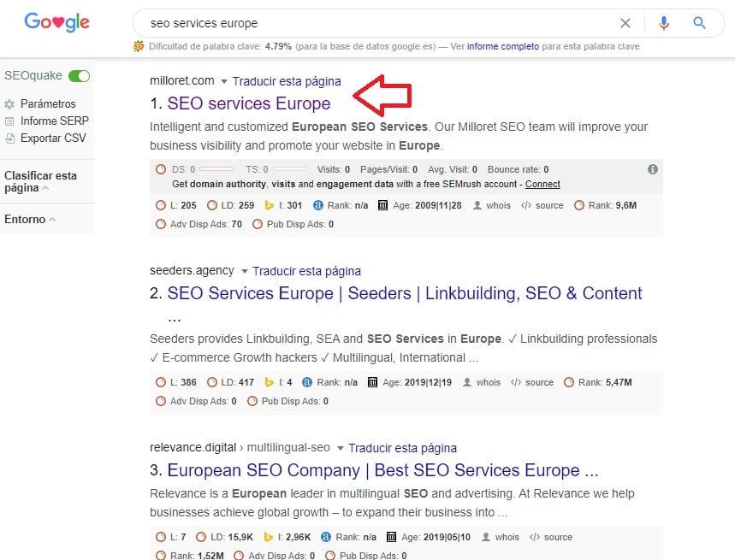The height and width of the screenshot is (560, 735).
Task: Click the Informe SERP icon
Action: (x=9, y=121)
